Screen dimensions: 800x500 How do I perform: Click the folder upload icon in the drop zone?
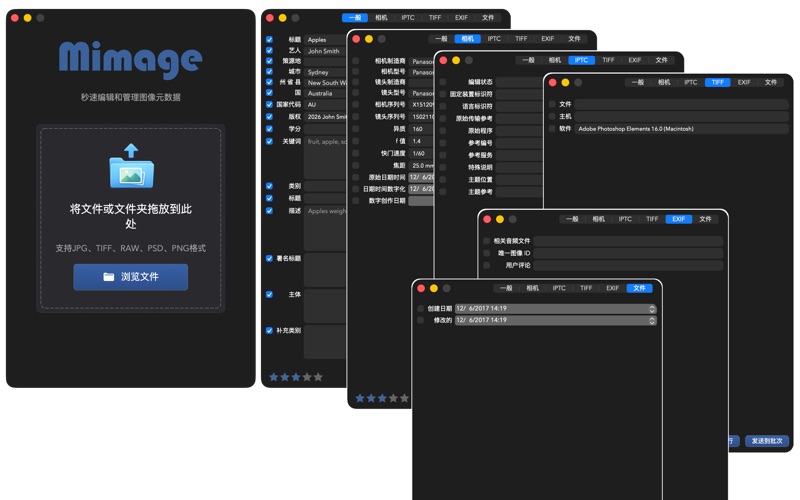click(x=132, y=166)
